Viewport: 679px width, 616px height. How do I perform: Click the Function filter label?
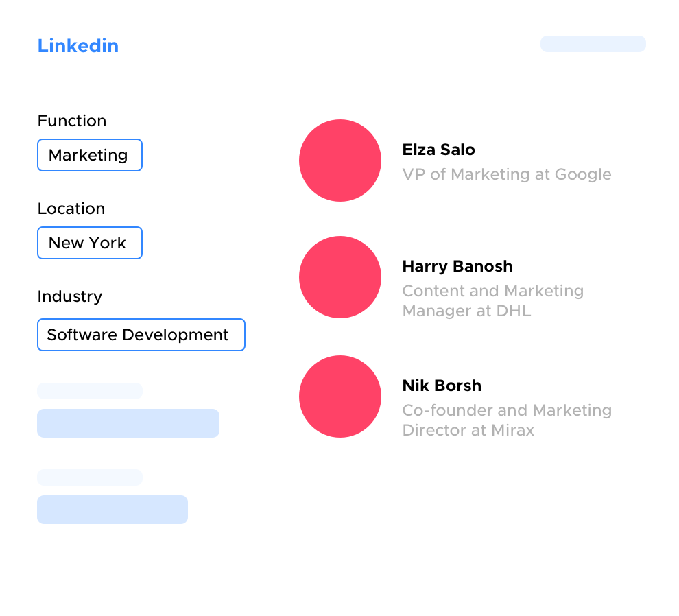coord(72,121)
